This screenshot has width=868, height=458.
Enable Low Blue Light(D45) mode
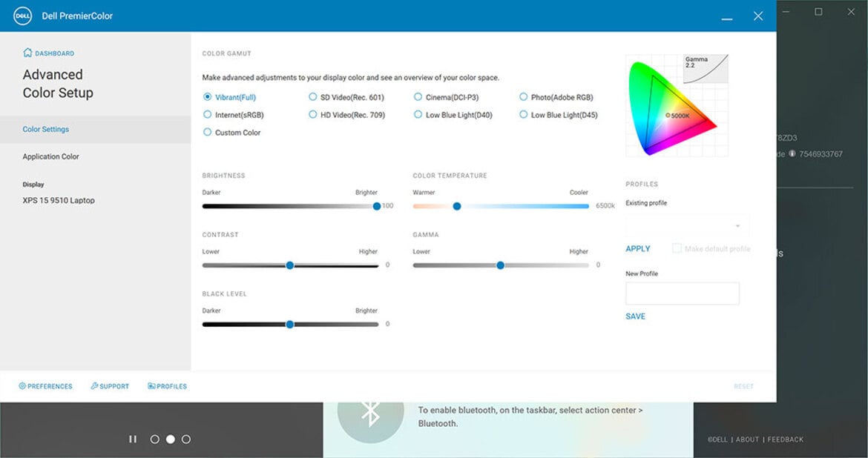[559, 115]
